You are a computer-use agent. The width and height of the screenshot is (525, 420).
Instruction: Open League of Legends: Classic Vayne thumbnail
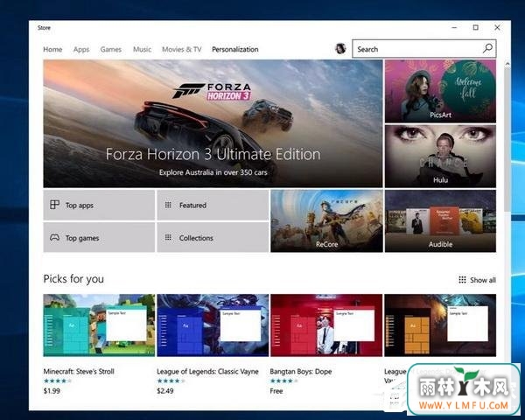(x=213, y=325)
